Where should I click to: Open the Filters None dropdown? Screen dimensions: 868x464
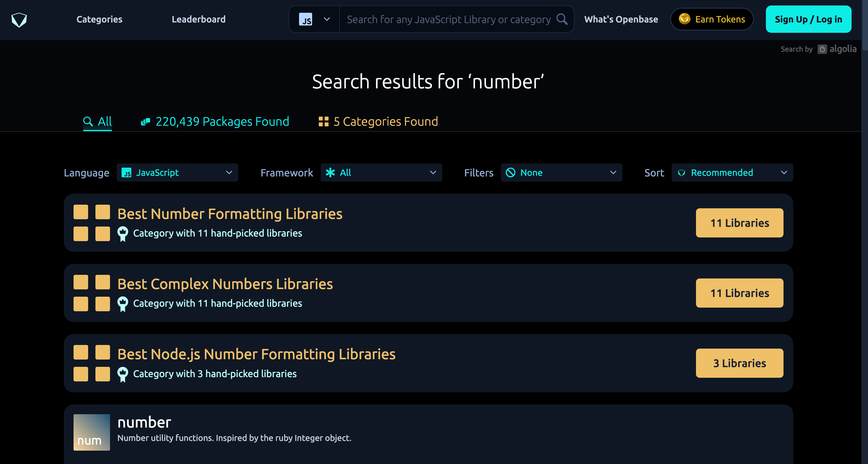[561, 173]
